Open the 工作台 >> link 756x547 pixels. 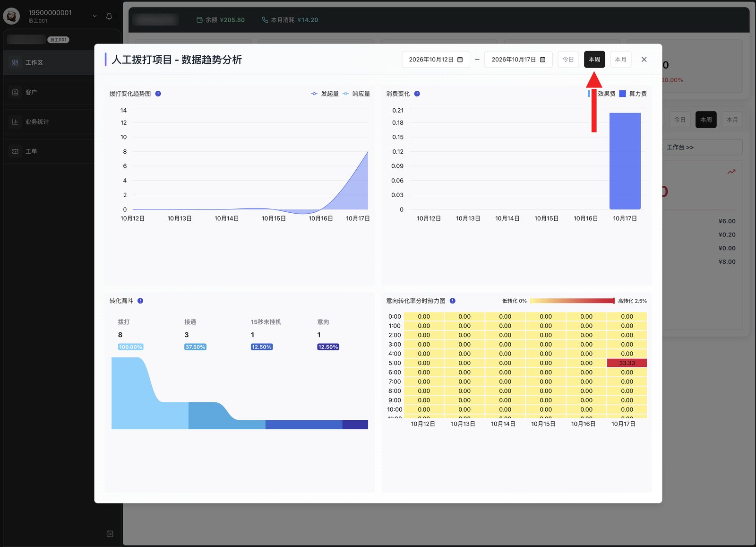tap(680, 147)
